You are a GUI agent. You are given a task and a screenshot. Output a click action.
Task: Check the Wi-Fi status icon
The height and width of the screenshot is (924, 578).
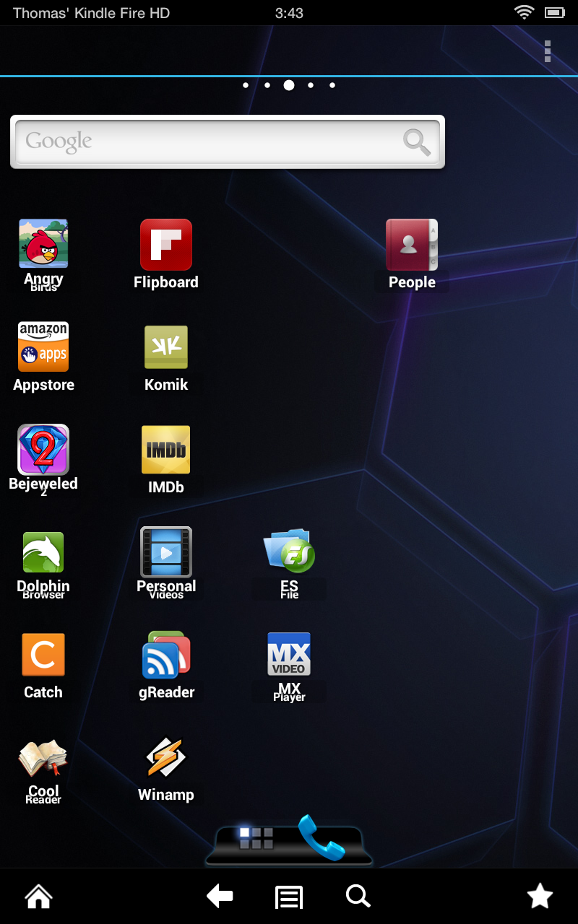(525, 12)
